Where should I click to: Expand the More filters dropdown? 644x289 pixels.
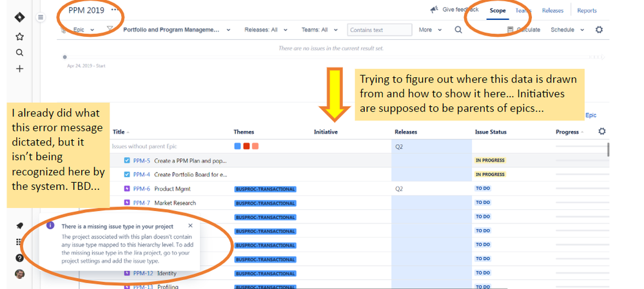click(430, 30)
